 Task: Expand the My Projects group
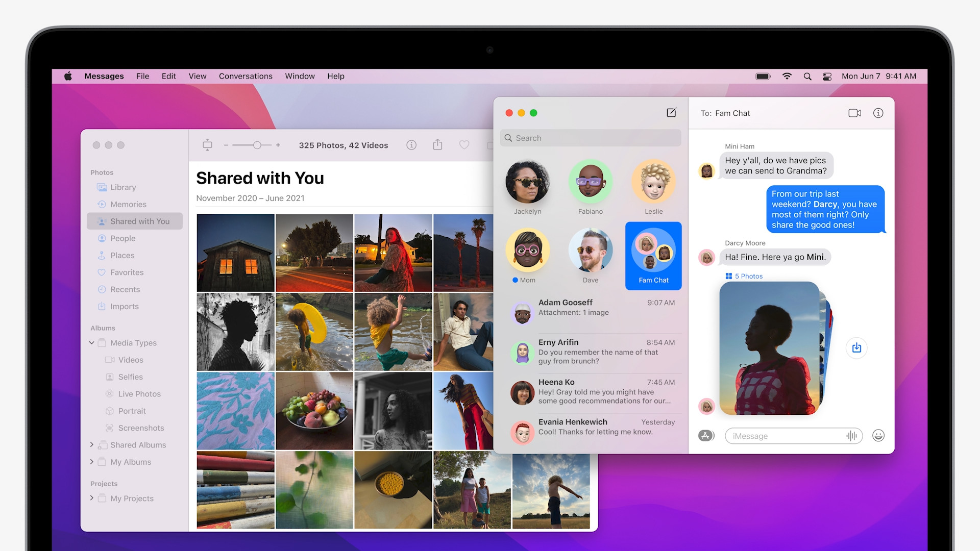click(92, 498)
